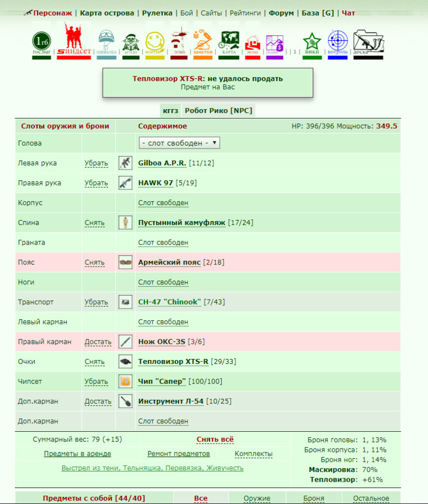Click the Инструмент Л-54 shovel thumbnail
Screen dimensions: 428x504
click(x=125, y=401)
